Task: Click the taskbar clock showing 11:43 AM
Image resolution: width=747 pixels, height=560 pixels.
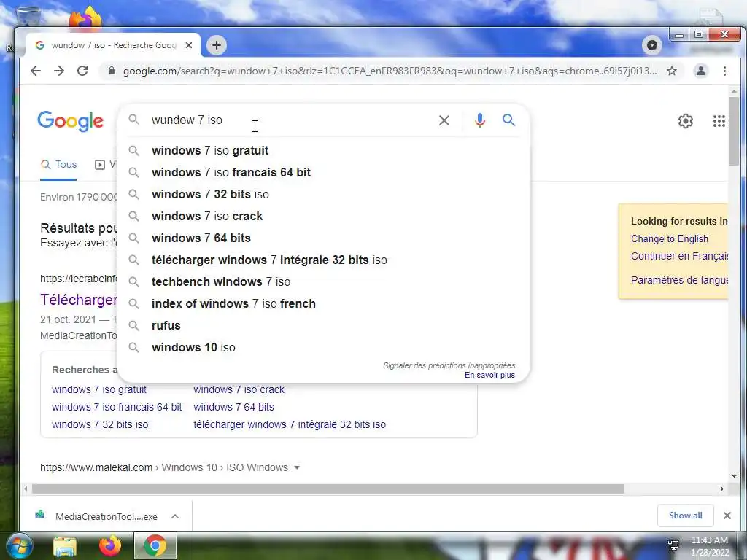Action: coord(710,546)
